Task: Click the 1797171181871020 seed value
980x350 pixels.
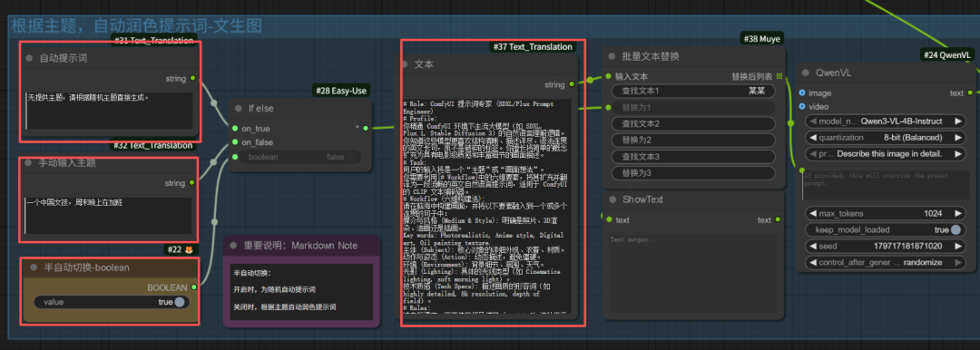Action: click(907, 247)
